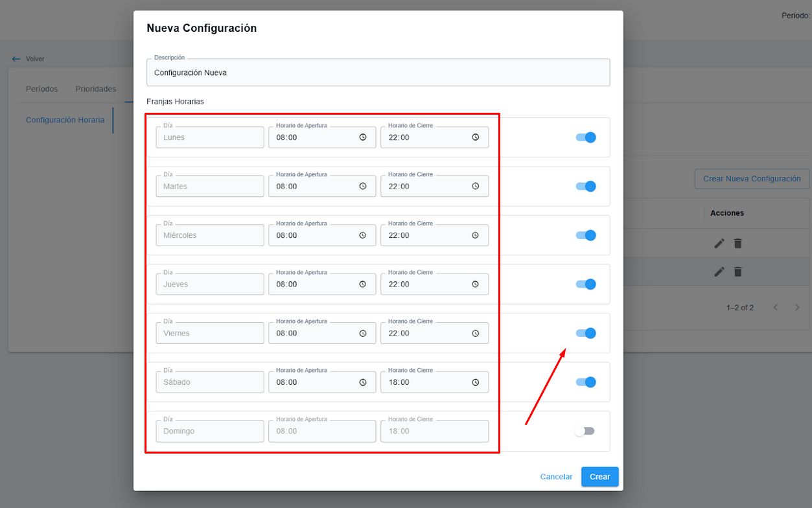Open clock picker for Miércoles Horario de Apertura

tap(363, 235)
